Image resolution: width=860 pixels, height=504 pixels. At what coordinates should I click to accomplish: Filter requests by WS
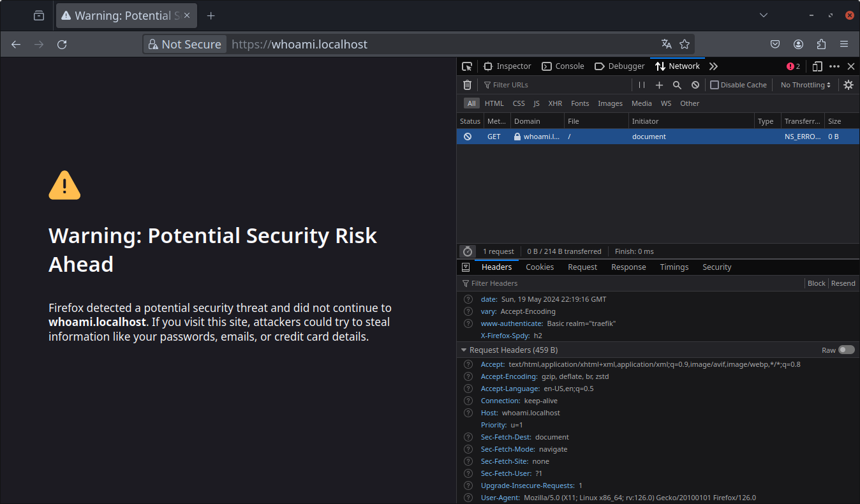point(666,103)
